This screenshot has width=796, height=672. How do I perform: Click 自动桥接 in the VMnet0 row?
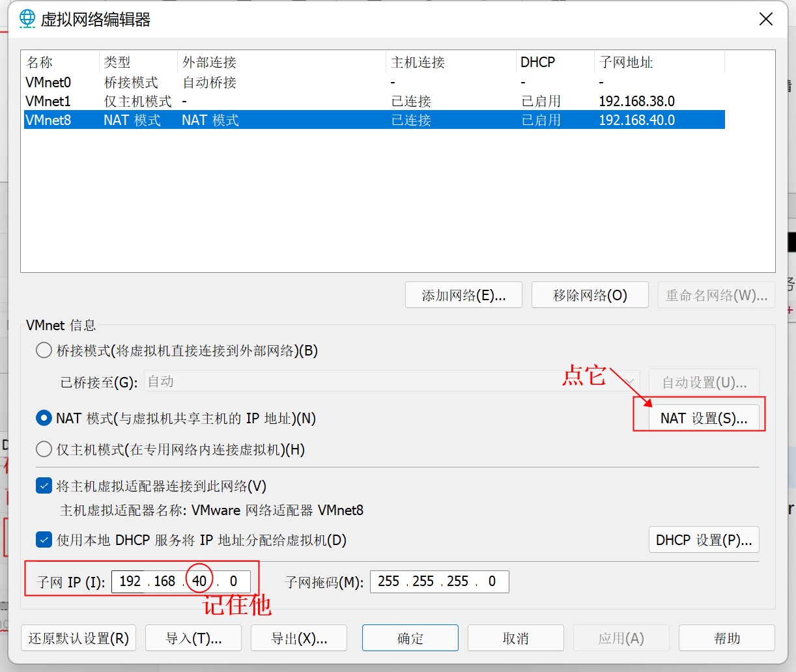pyautogui.click(x=209, y=83)
